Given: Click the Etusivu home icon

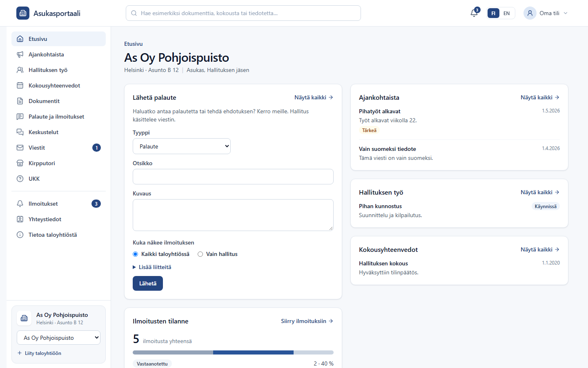Looking at the screenshot, I should [x=20, y=39].
